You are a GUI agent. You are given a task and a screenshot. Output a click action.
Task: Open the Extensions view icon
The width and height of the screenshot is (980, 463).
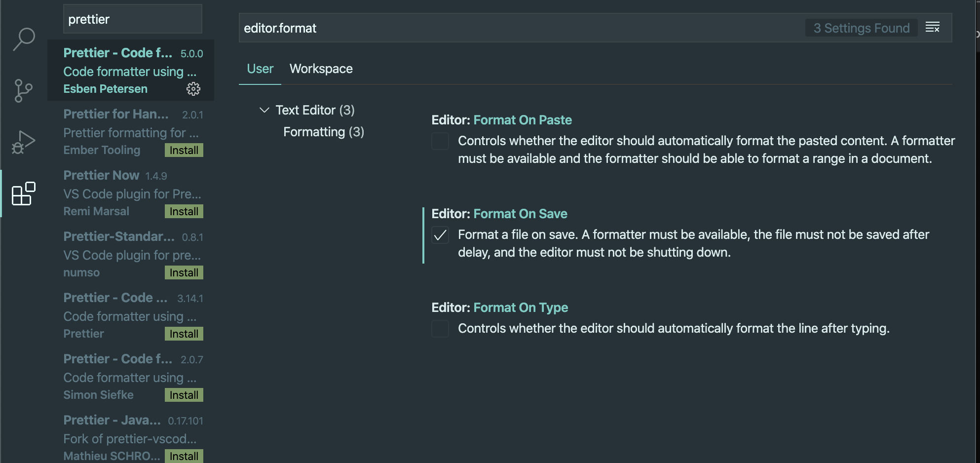click(x=23, y=193)
